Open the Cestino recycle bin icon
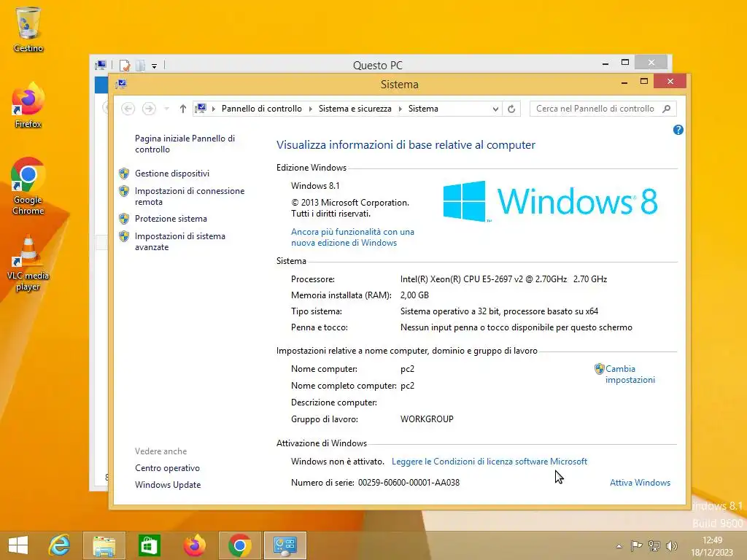 28,29
